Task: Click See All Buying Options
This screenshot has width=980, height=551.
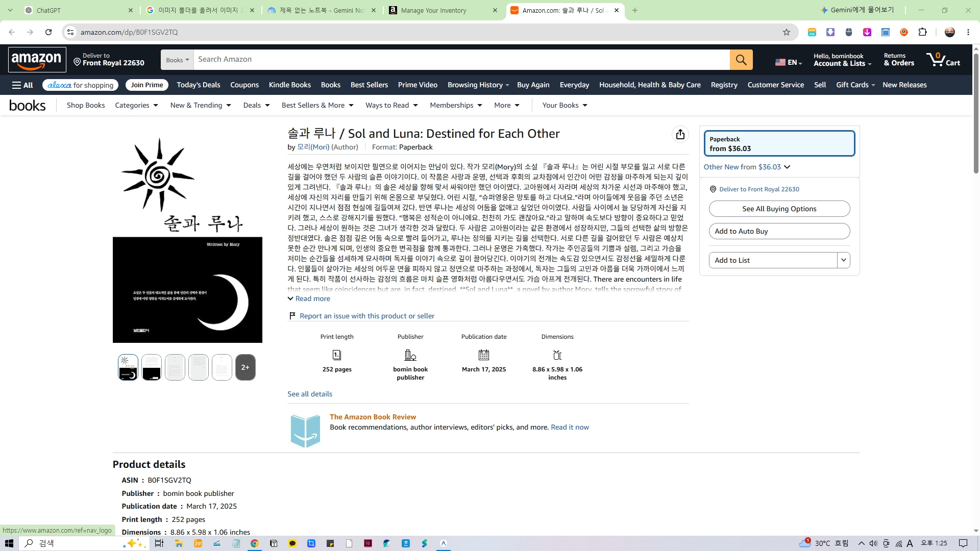Action: [x=779, y=209]
